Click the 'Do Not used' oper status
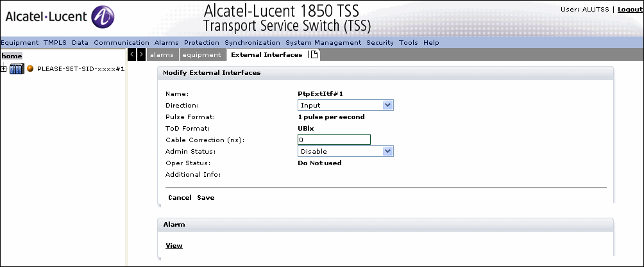This screenshot has width=644, height=267. coord(319,163)
